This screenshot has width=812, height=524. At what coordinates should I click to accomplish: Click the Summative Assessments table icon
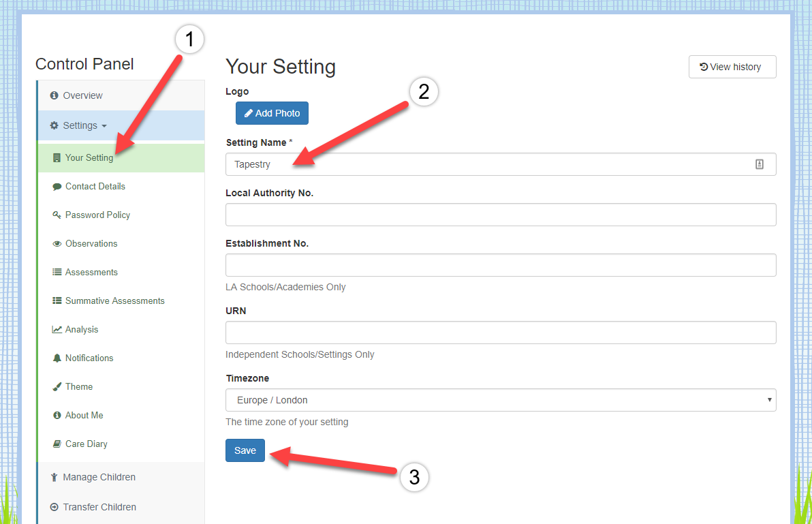click(57, 300)
